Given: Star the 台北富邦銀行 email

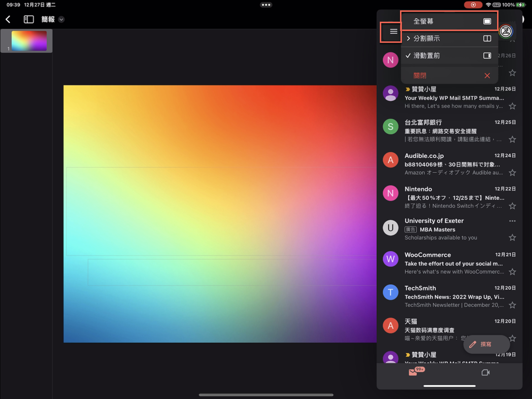Looking at the screenshot, I should click(512, 139).
